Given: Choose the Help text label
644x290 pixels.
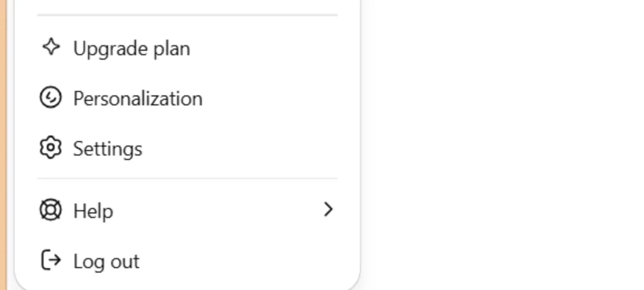Looking at the screenshot, I should tap(93, 211).
